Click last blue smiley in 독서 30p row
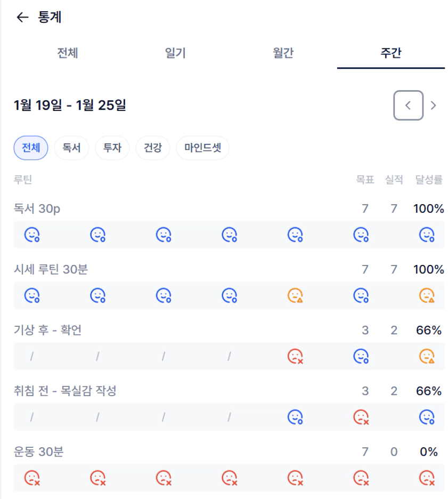The height and width of the screenshot is (499, 448). (427, 235)
